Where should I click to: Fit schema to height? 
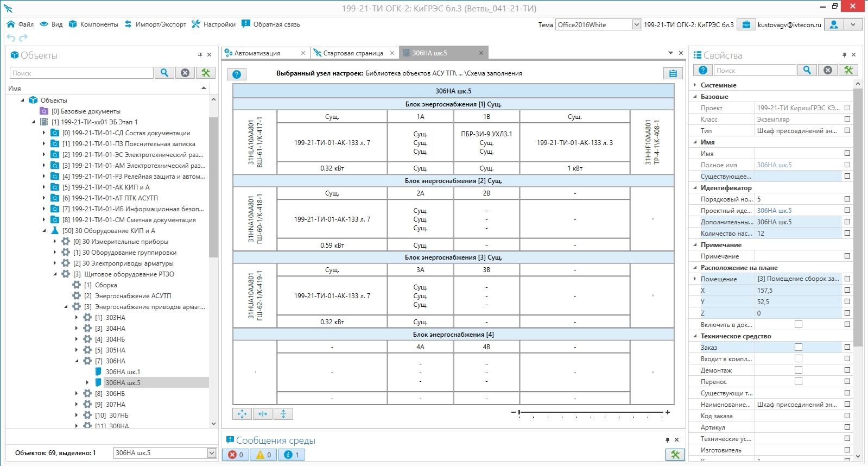(x=283, y=414)
